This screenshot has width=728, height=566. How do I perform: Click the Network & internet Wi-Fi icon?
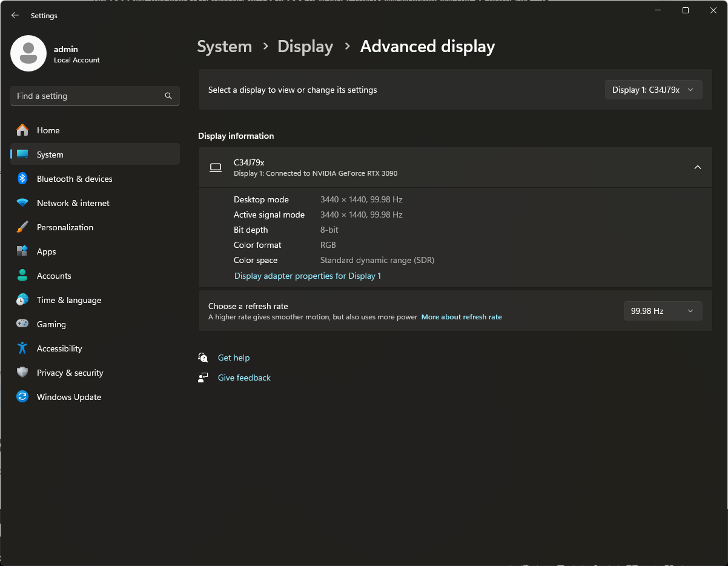coord(22,203)
